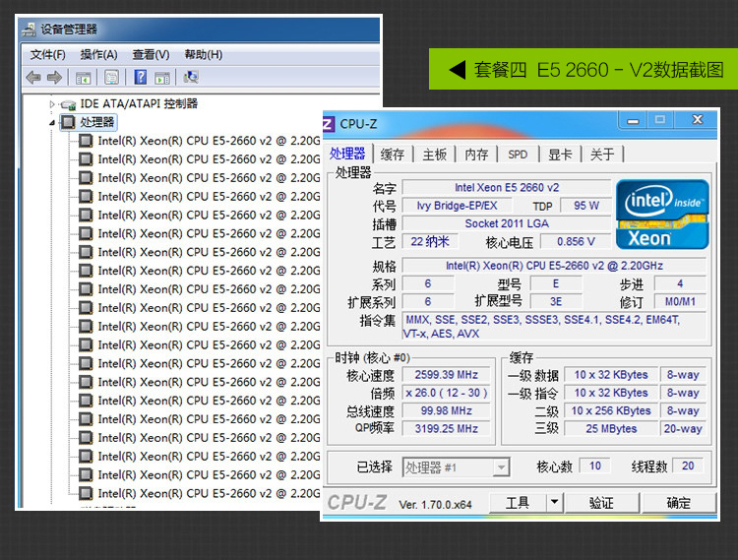The width and height of the screenshot is (738, 560).
Task: Click the 一级 数据 value 10 x 32 KBytes
Action: [x=611, y=375]
